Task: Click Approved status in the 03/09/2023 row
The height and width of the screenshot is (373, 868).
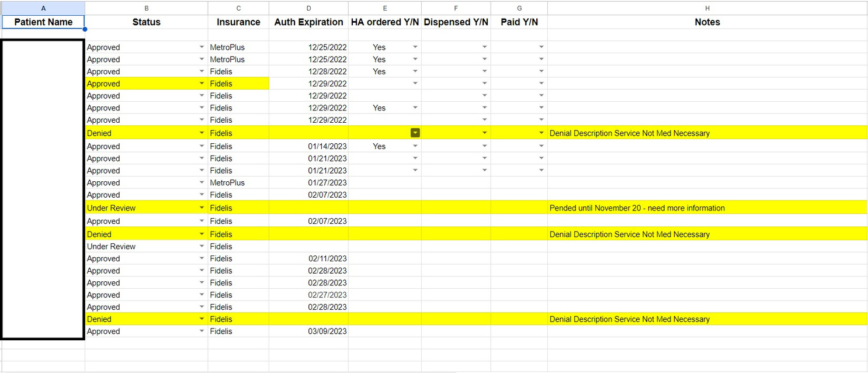Action: pos(103,331)
